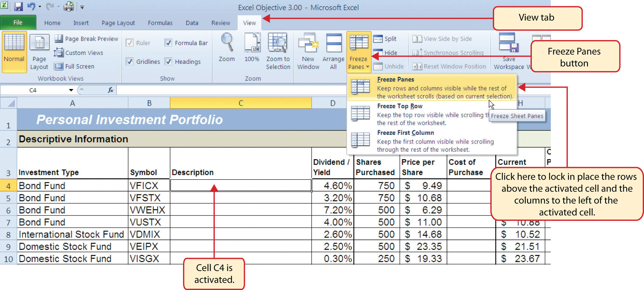Split the worksheet window

coord(385,39)
